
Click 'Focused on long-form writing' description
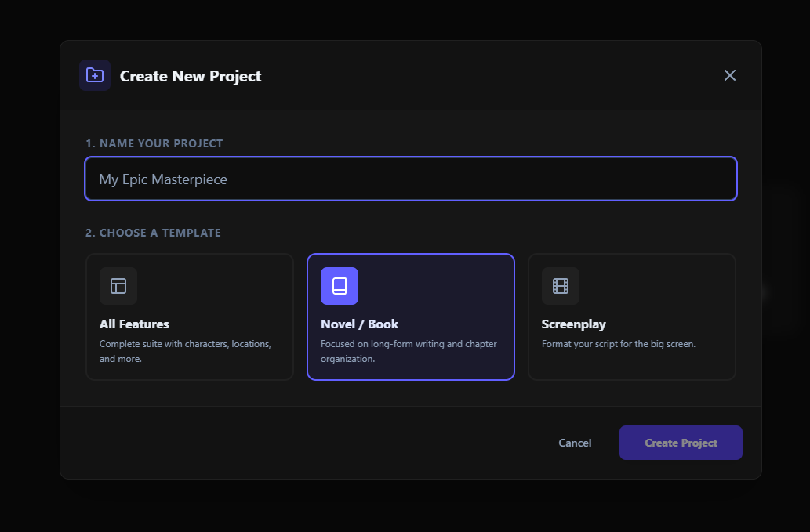[409, 351]
